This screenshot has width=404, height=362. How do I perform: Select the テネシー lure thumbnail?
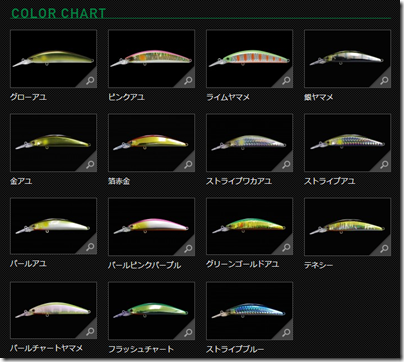(348, 227)
